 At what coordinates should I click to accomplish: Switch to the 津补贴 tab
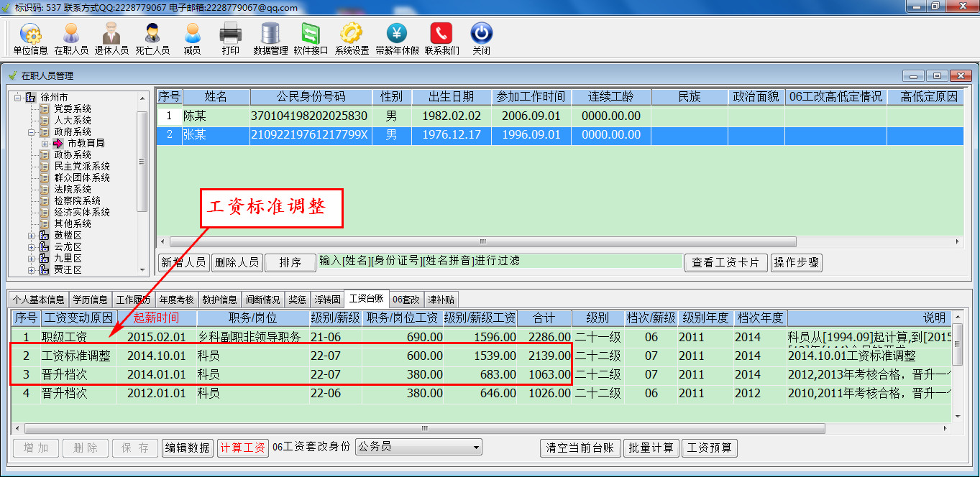pos(441,300)
